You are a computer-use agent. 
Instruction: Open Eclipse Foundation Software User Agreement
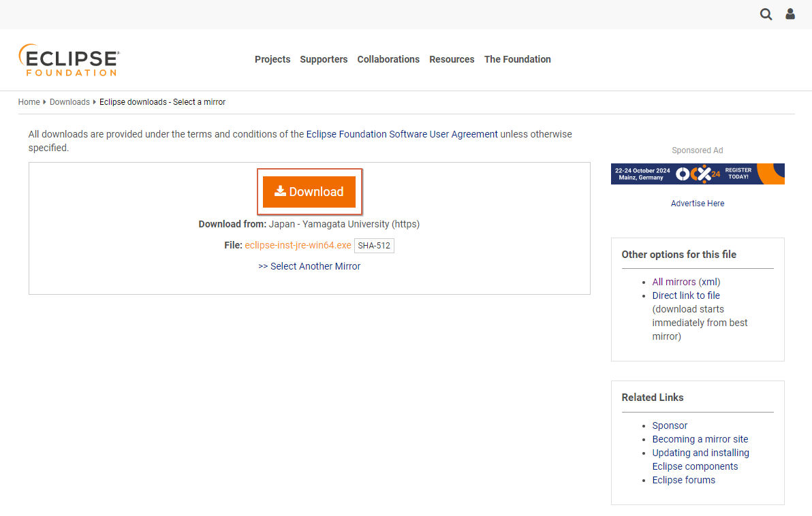point(402,134)
